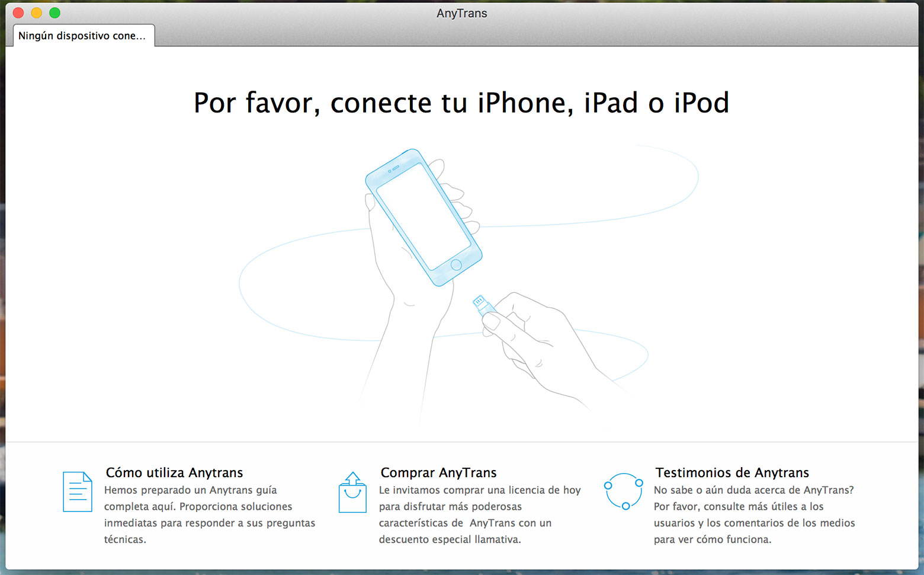The height and width of the screenshot is (575, 924).
Task: Click the "Le invitamos comprar una licencia" description
Action: click(480, 515)
